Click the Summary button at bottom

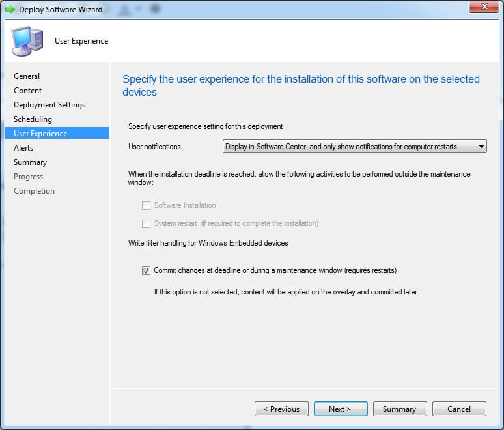pos(400,408)
